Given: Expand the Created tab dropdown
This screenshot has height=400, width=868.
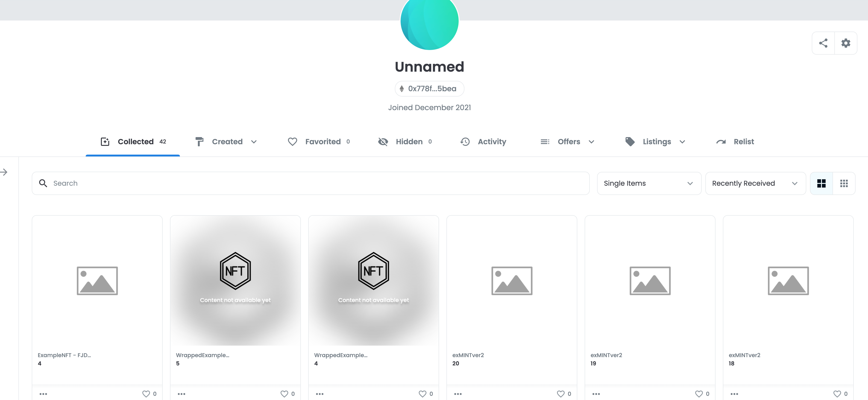Looking at the screenshot, I should pos(254,142).
